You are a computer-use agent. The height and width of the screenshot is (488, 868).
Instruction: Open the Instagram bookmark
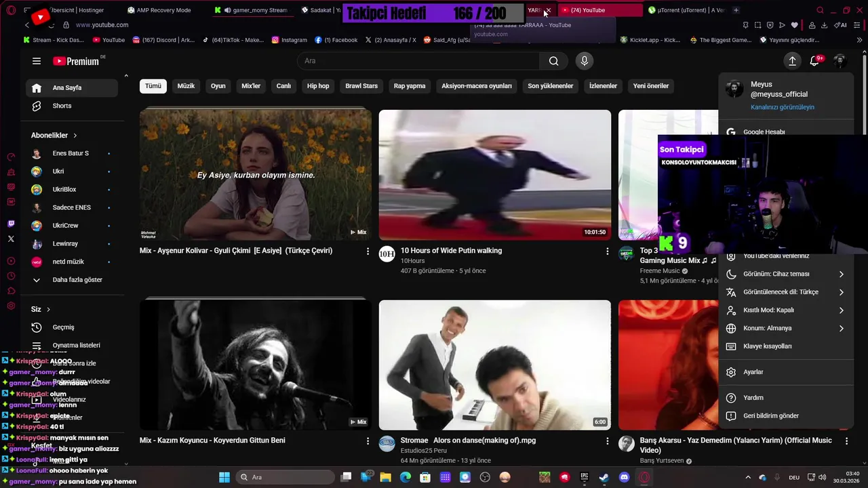pyautogui.click(x=290, y=40)
